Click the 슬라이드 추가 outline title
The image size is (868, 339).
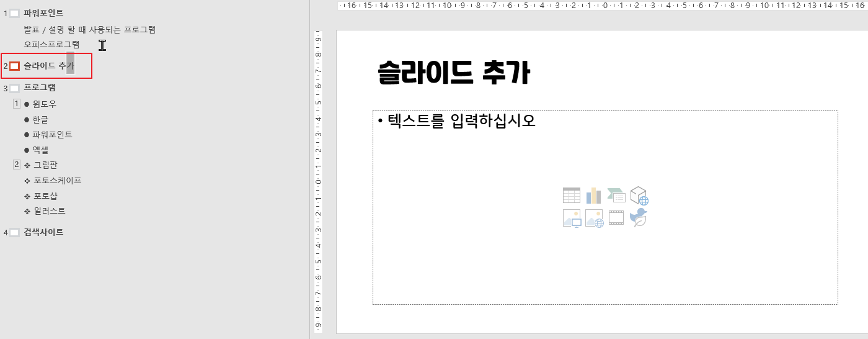coord(48,66)
